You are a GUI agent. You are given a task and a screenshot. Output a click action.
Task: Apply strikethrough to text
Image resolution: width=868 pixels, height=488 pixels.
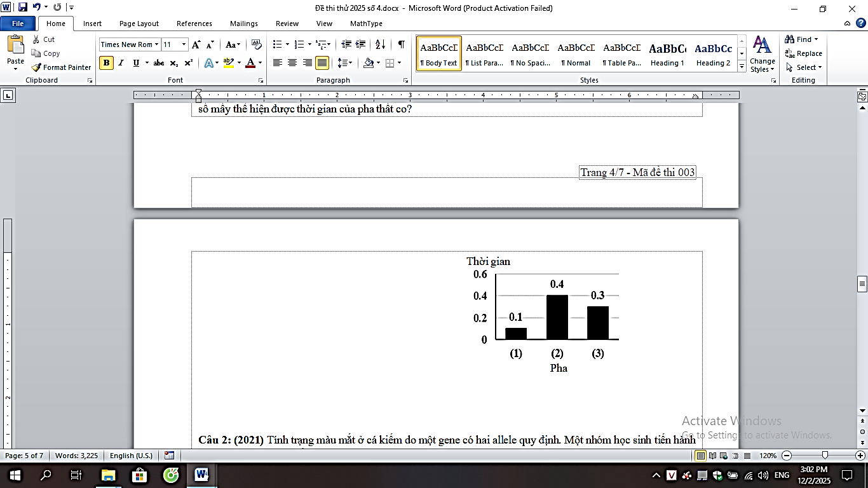[159, 63]
